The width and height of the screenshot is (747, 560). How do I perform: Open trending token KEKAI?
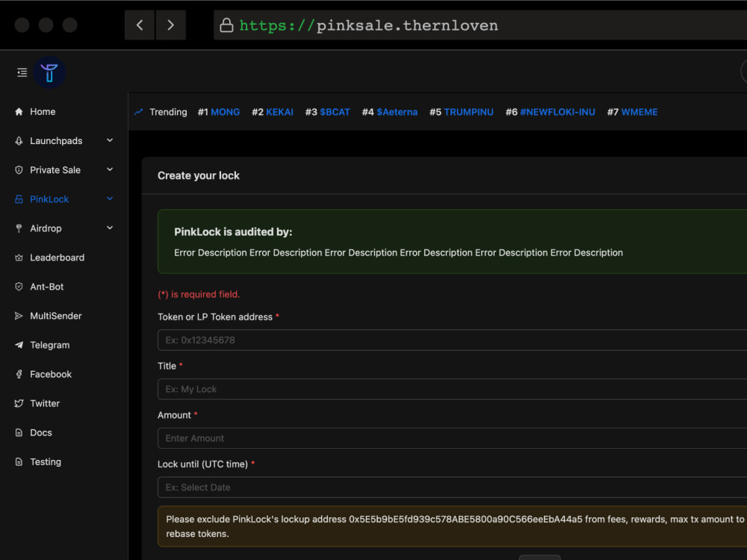tap(279, 112)
